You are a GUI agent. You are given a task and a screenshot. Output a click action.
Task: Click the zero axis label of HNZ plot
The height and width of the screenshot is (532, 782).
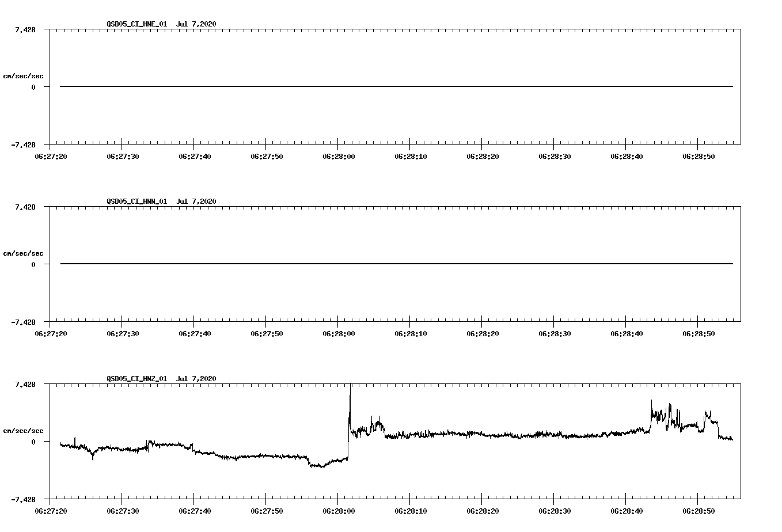(33, 442)
